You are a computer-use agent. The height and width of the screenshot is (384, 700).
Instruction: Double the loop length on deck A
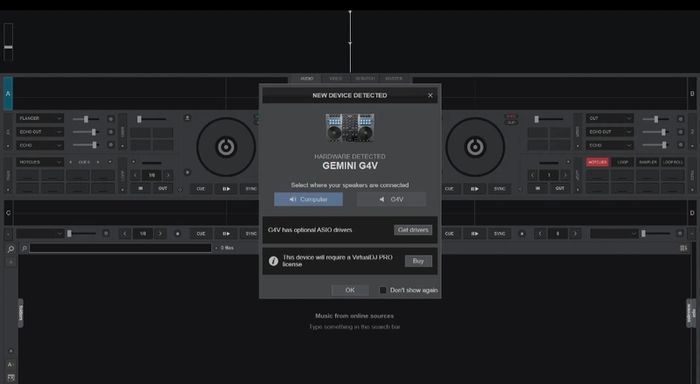(168, 175)
